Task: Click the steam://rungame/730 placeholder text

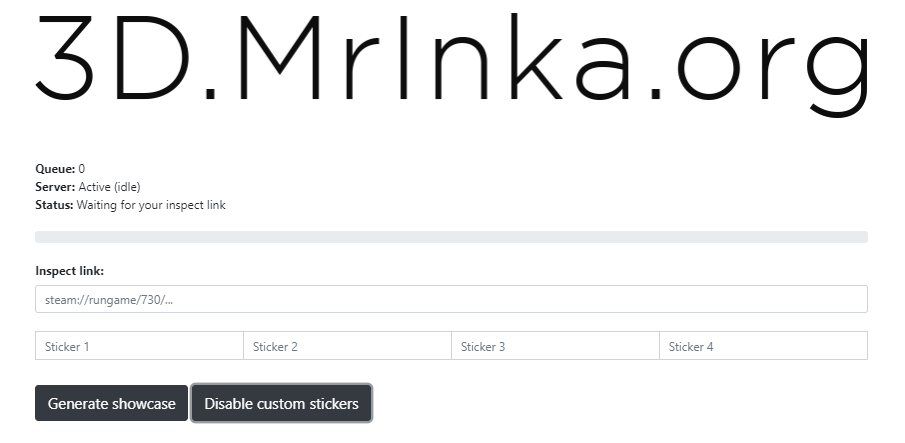Action: coord(109,300)
